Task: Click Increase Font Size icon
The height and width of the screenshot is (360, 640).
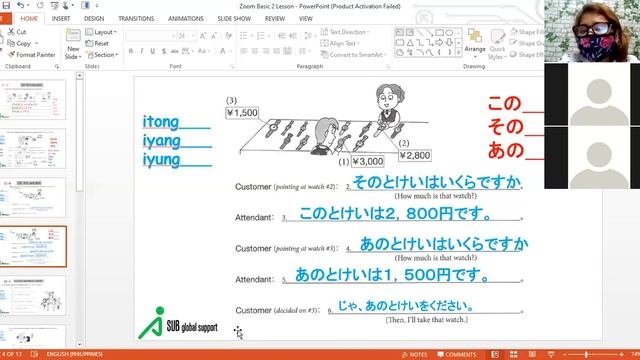Action: click(203, 36)
